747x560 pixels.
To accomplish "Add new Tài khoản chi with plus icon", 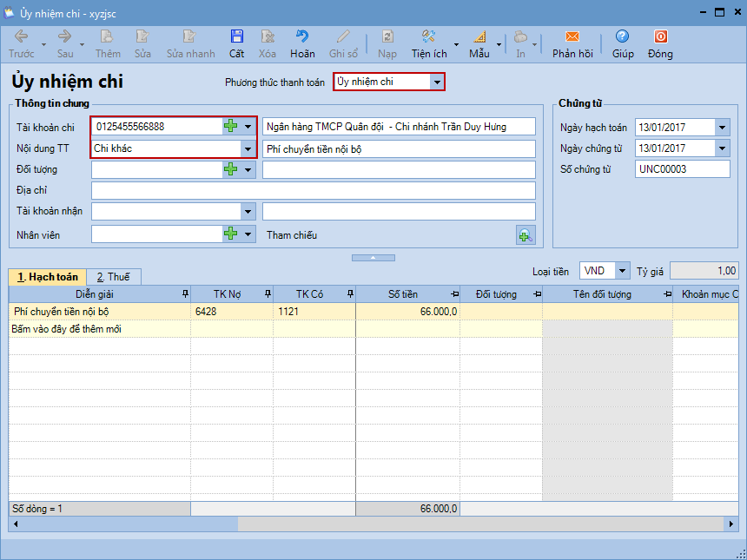I will point(230,127).
